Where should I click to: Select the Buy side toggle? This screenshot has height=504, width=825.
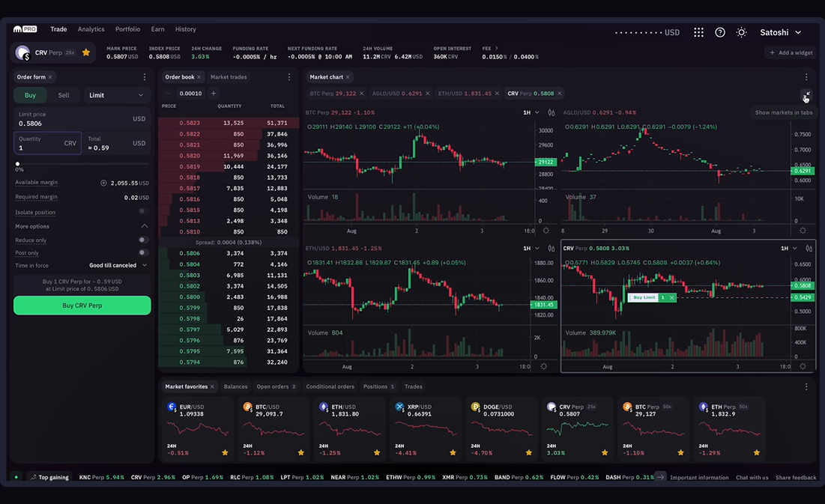tap(30, 95)
